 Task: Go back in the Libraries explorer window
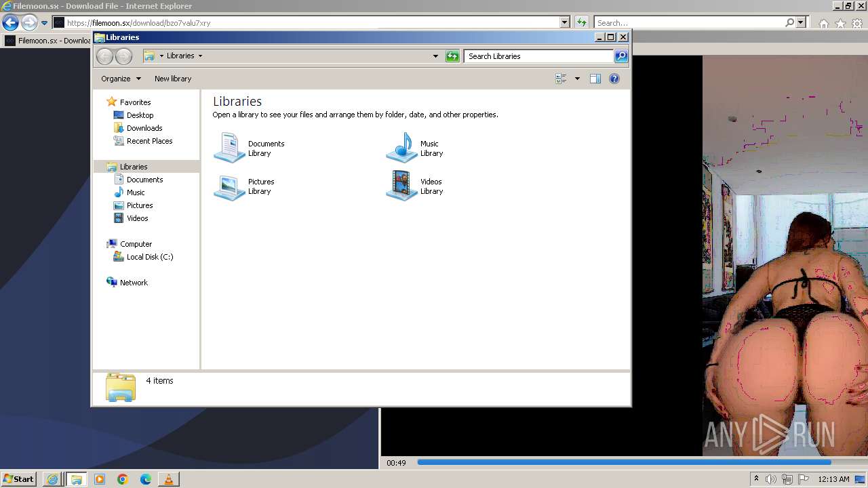pyautogui.click(x=104, y=56)
